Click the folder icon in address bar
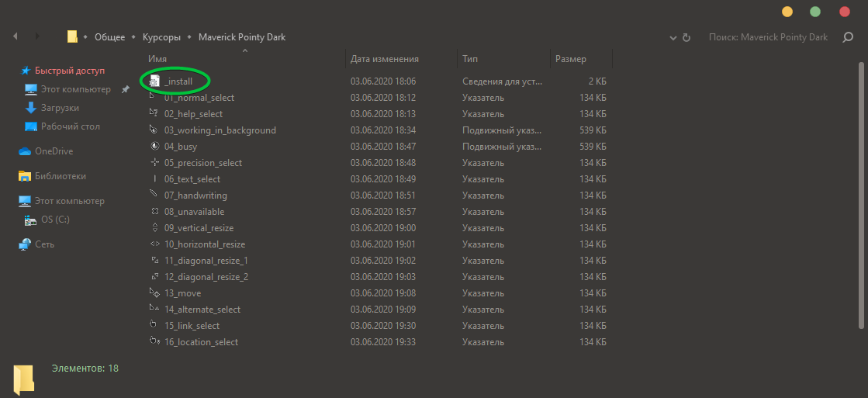The width and height of the screenshot is (868, 398). tap(72, 36)
